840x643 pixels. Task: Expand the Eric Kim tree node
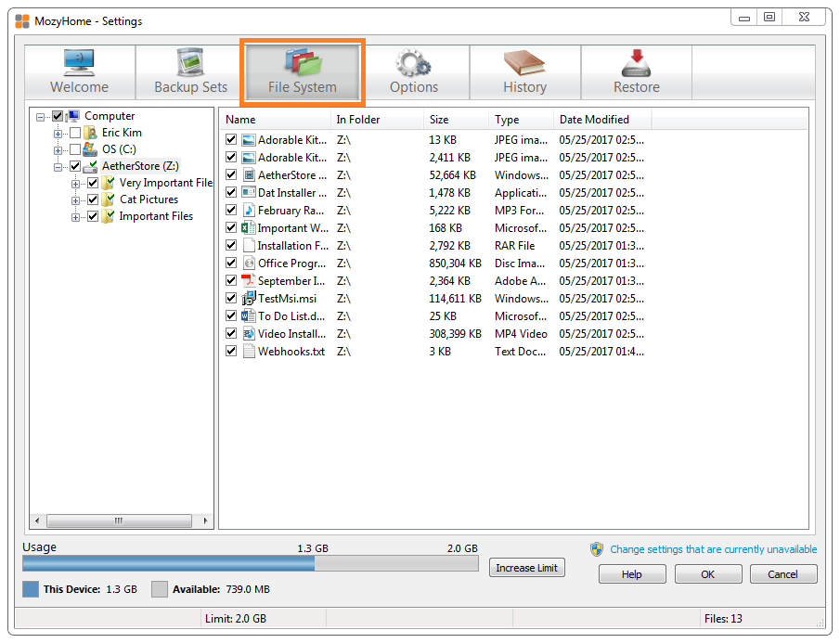tap(58, 134)
